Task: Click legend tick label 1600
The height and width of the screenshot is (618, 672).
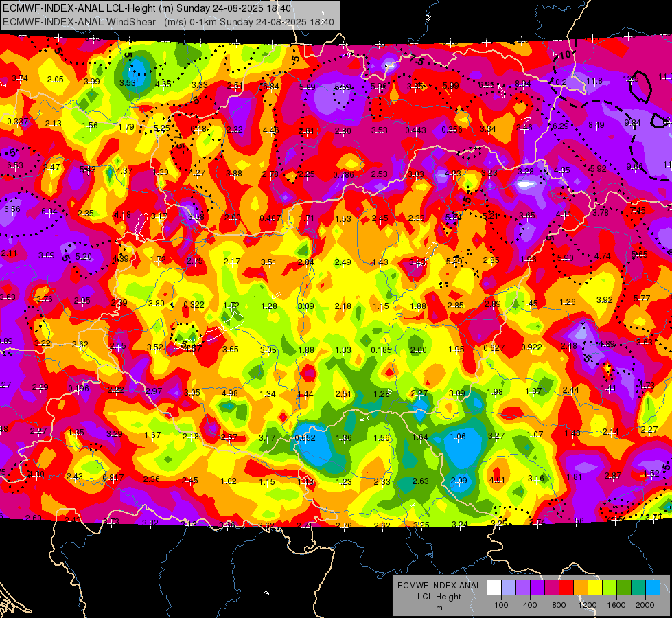Action: pos(616,605)
